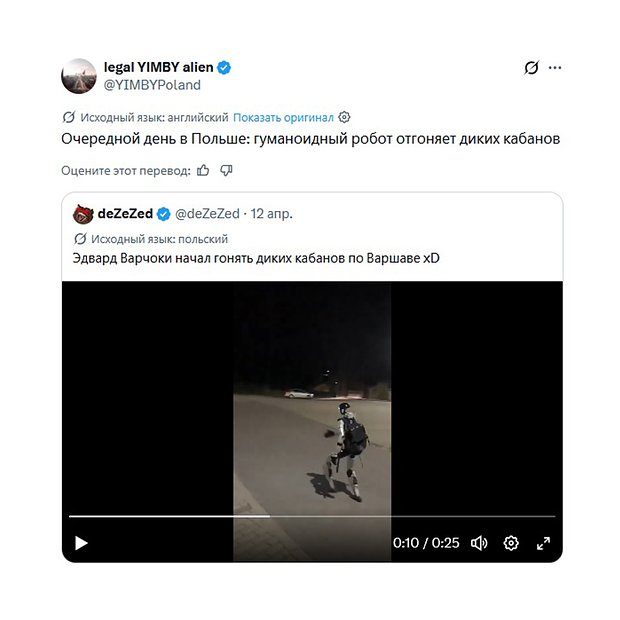Viewport: 620px width, 620px height.
Task: Open legal YIMBY alien profile avatar
Action: [79, 76]
